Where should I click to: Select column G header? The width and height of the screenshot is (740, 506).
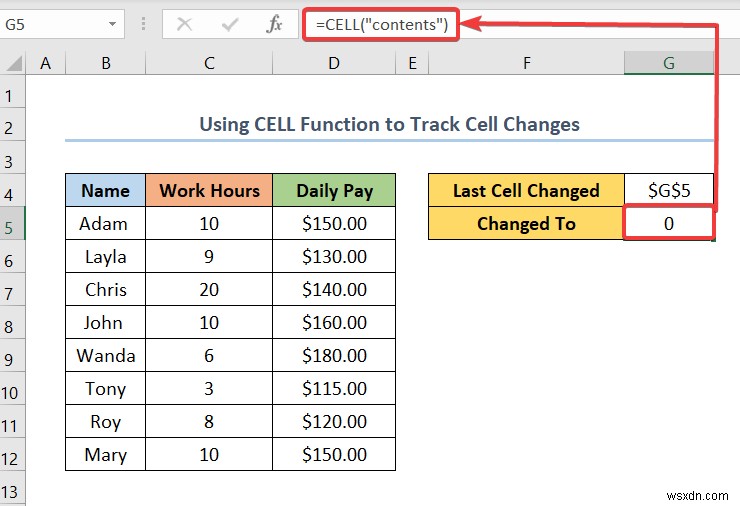click(669, 63)
